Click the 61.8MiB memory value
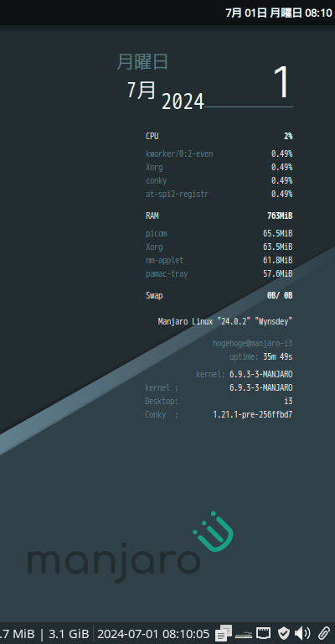Screen dimensions: 335x644 (x=277, y=261)
